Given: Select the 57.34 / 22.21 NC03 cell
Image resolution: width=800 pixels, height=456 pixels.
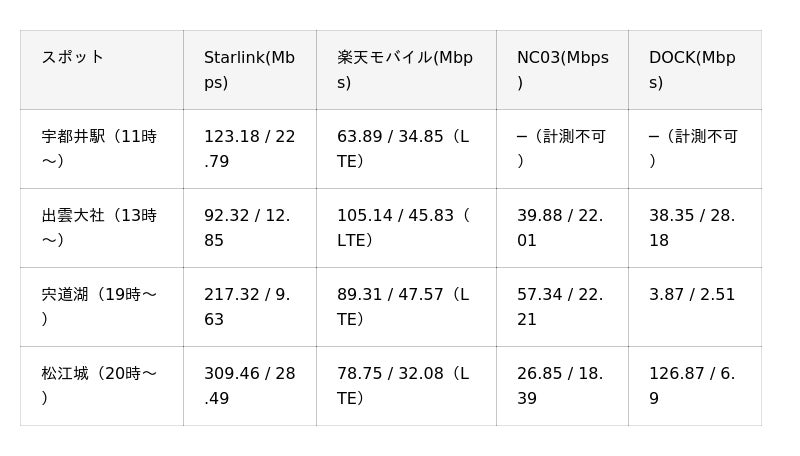Looking at the screenshot, I should click(562, 307).
